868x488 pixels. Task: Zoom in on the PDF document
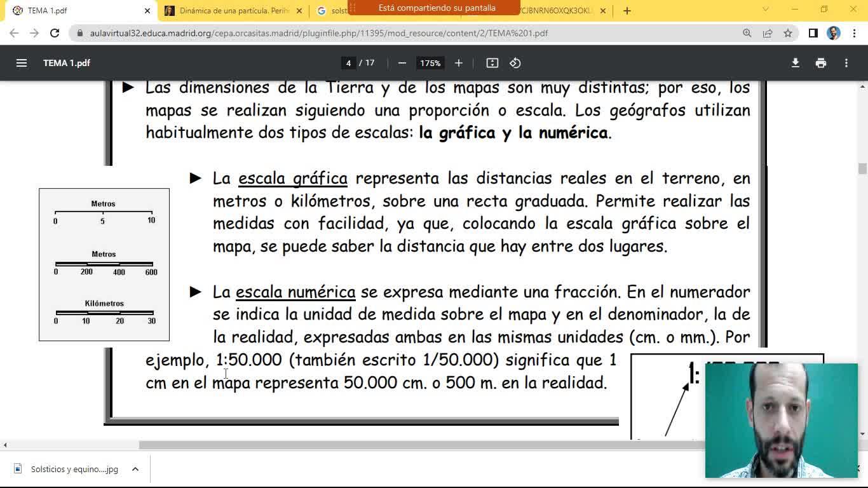(x=459, y=63)
